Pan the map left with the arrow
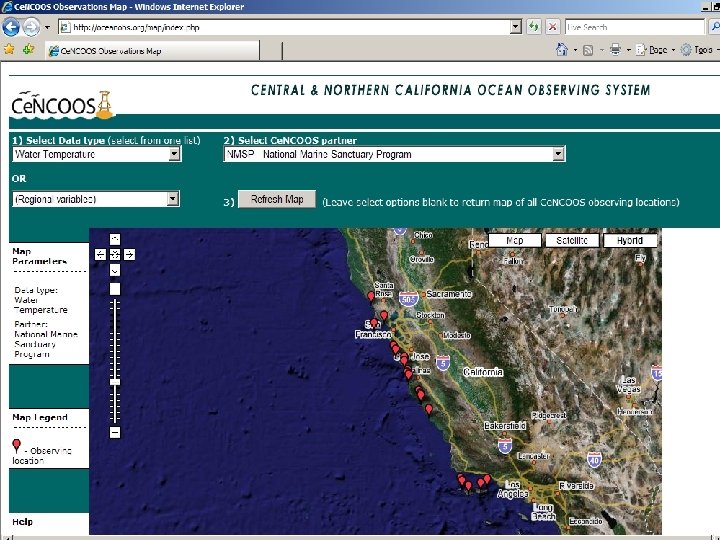This screenshot has height=540, width=720. [x=100, y=254]
